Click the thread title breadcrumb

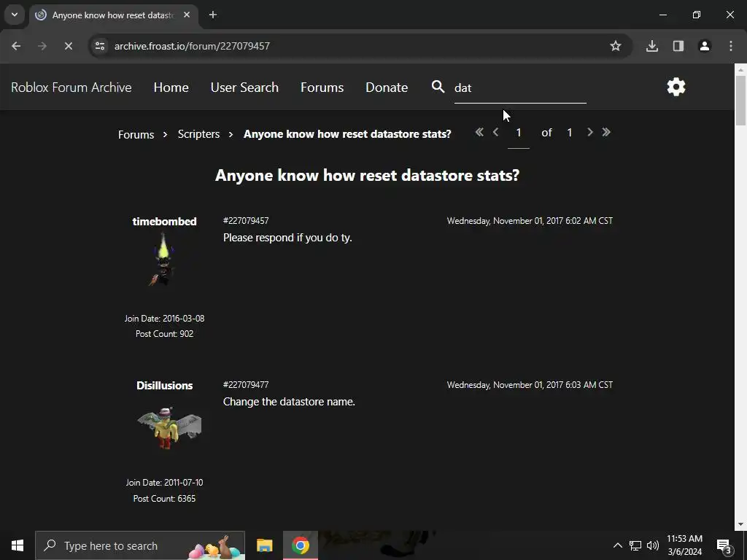pos(347,134)
